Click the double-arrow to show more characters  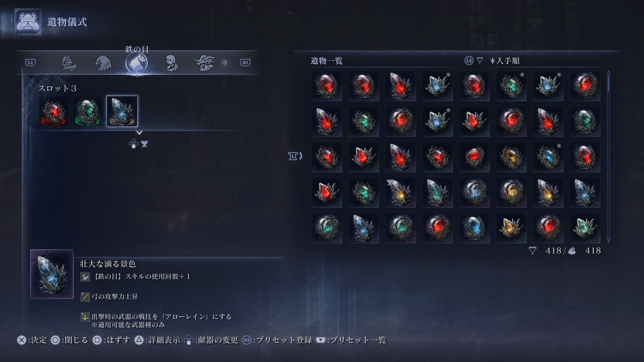(225, 63)
